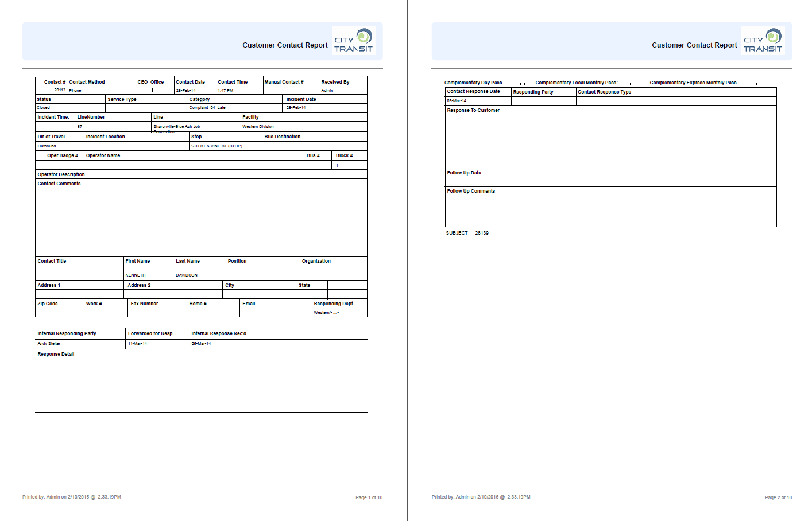The width and height of the screenshot is (812, 521).
Task: Tick the Complementary Express Monthly Pass checkbox
Action: [753, 83]
